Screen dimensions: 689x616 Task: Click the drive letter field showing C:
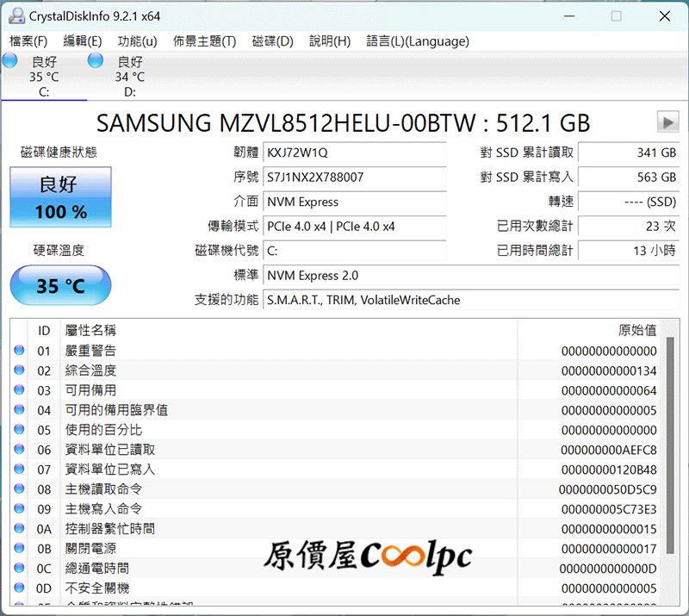tap(355, 251)
